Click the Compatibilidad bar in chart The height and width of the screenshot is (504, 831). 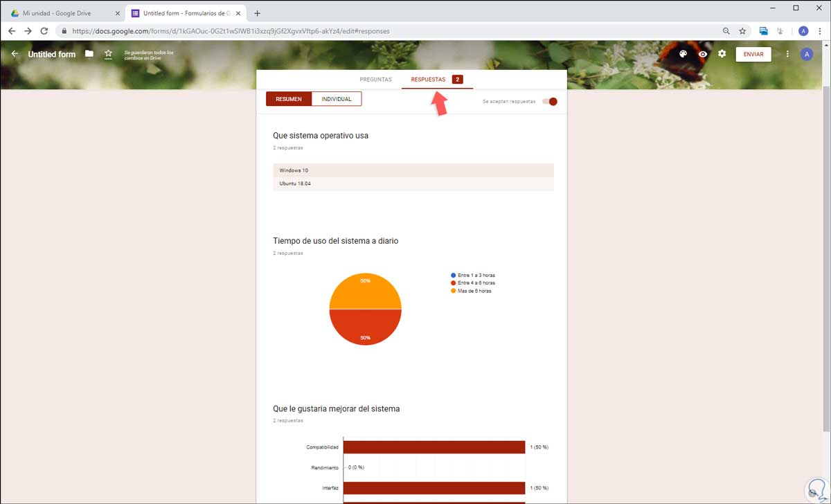click(434, 447)
